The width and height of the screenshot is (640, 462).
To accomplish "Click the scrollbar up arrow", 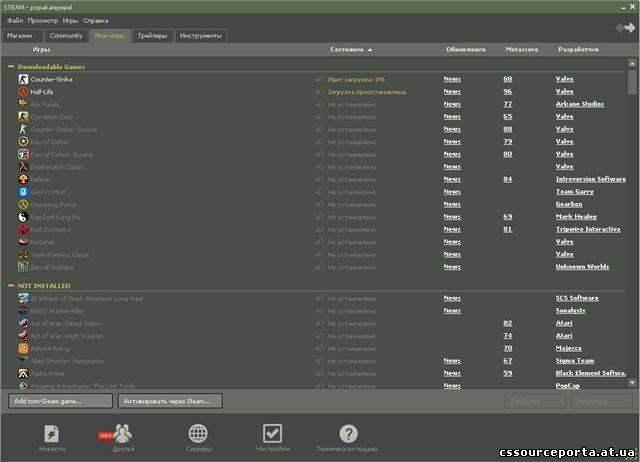I will (632, 63).
